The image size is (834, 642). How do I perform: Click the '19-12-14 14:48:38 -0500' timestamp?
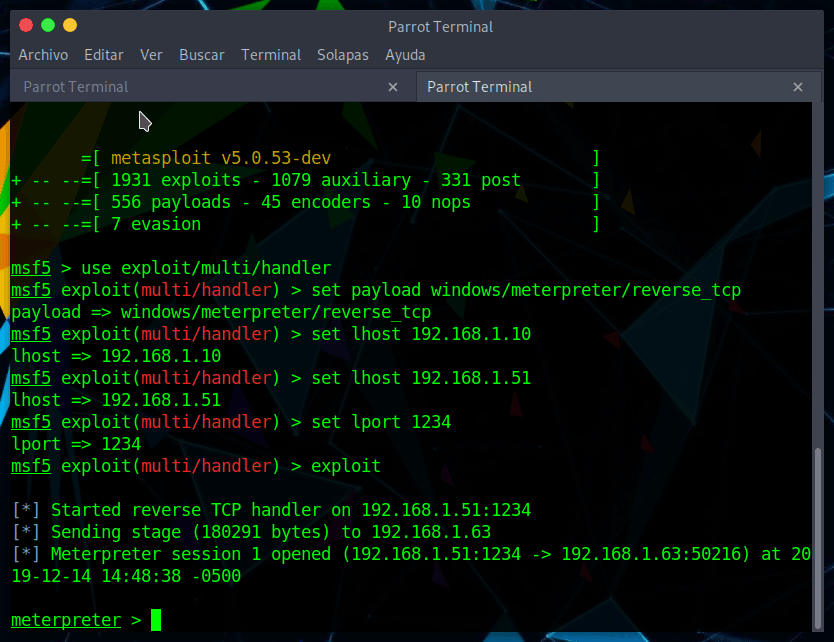point(126,576)
